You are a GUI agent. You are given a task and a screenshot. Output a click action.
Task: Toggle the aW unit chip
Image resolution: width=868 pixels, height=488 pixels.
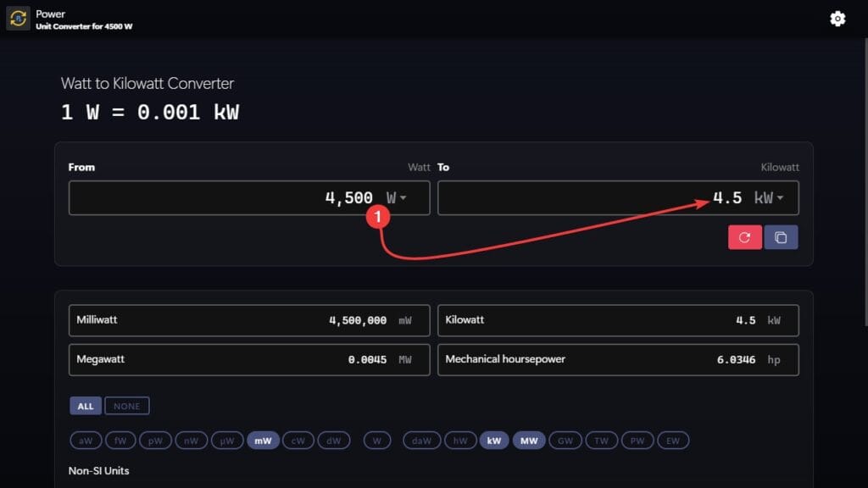(86, 441)
